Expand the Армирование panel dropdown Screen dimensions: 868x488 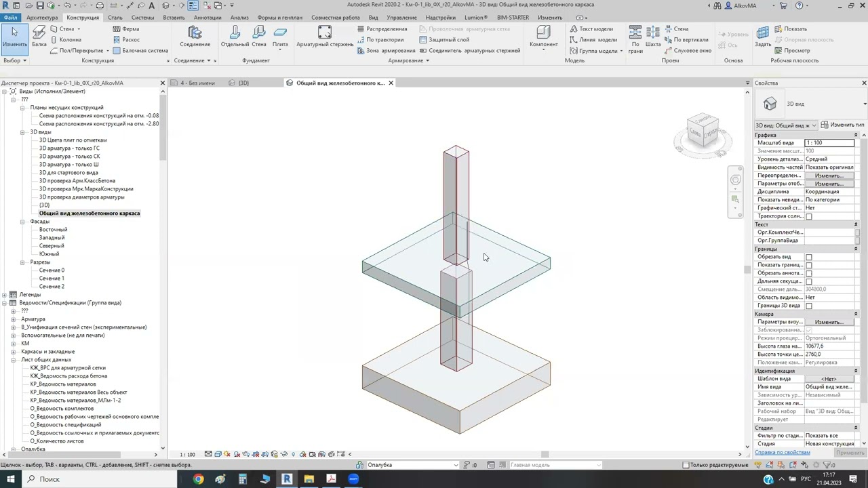(x=408, y=60)
